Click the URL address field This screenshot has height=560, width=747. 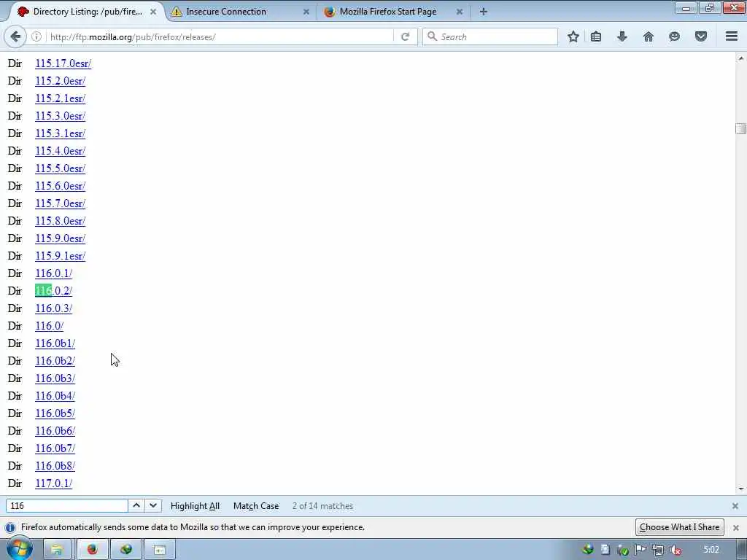pos(220,36)
